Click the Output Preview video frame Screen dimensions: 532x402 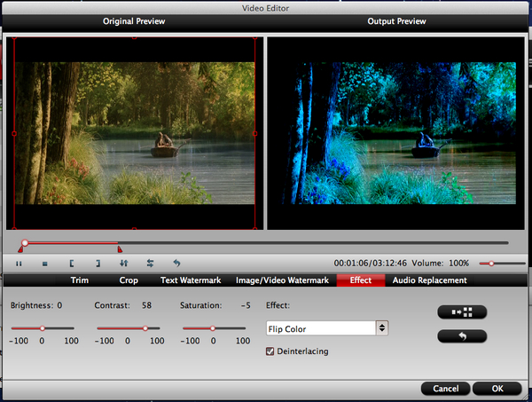(x=395, y=133)
